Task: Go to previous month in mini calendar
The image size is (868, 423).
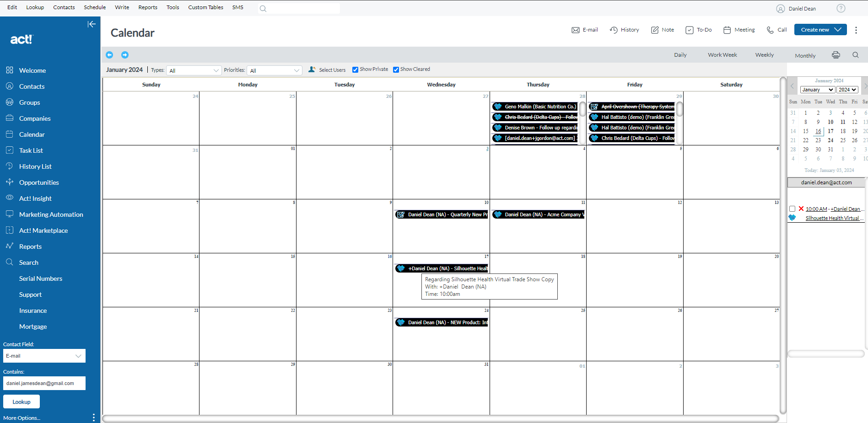Action: (792, 86)
